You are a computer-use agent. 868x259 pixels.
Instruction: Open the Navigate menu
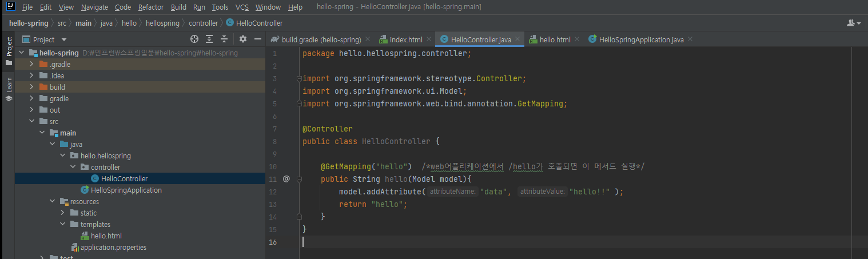coord(94,7)
